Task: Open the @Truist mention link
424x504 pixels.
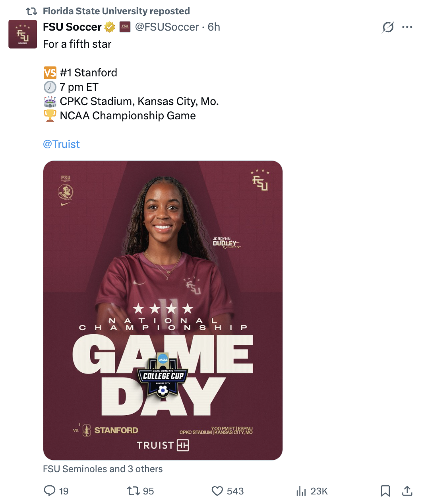Action: pyautogui.click(x=61, y=144)
